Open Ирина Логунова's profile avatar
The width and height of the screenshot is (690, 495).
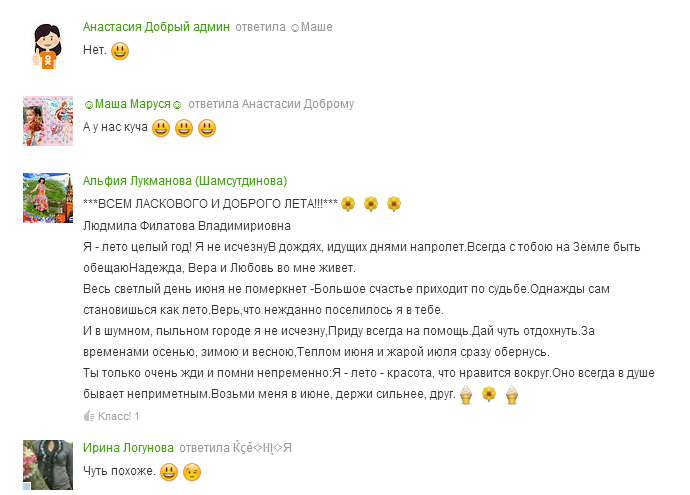point(48,465)
